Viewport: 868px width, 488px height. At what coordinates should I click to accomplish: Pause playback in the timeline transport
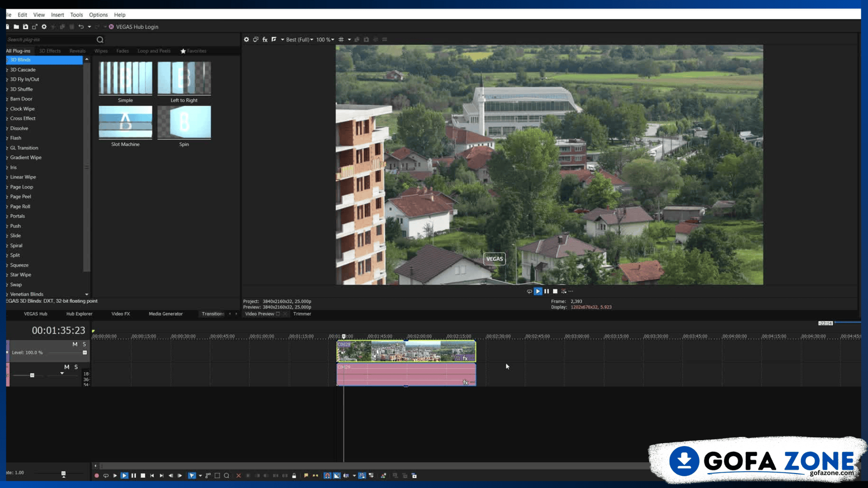pos(134,476)
